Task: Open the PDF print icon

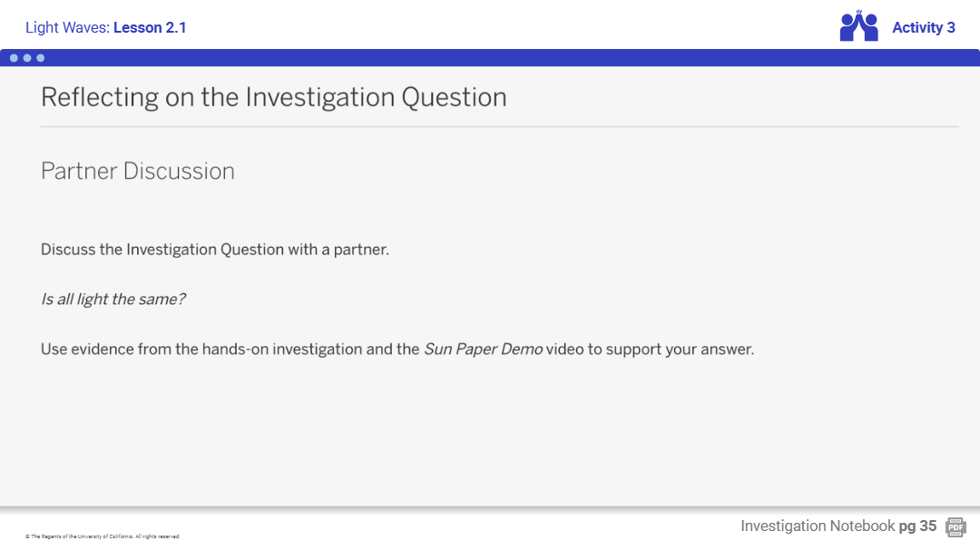Action: 955,526
